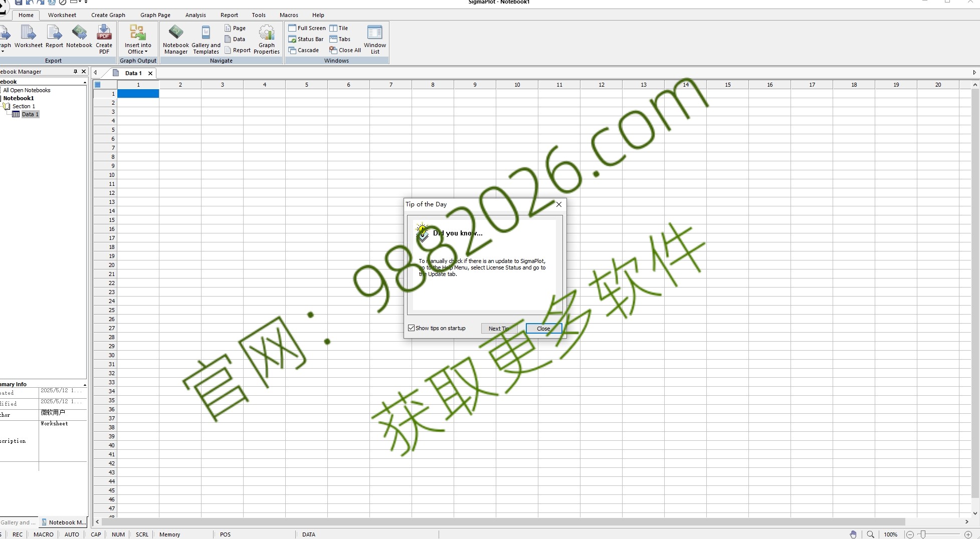Click the pan hand icon in status bar
The height and width of the screenshot is (539, 980).
[x=853, y=534]
